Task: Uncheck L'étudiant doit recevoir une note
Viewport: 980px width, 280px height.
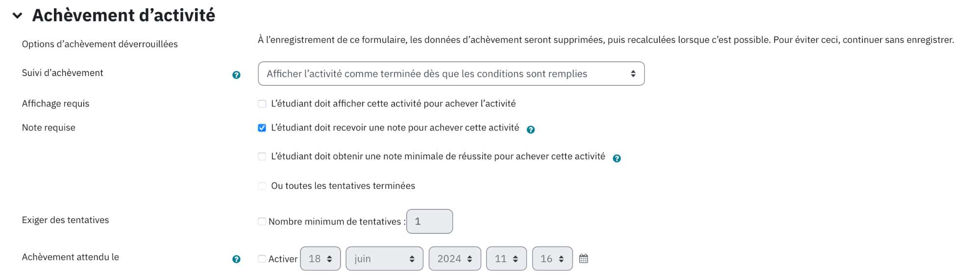Action: pos(262,128)
